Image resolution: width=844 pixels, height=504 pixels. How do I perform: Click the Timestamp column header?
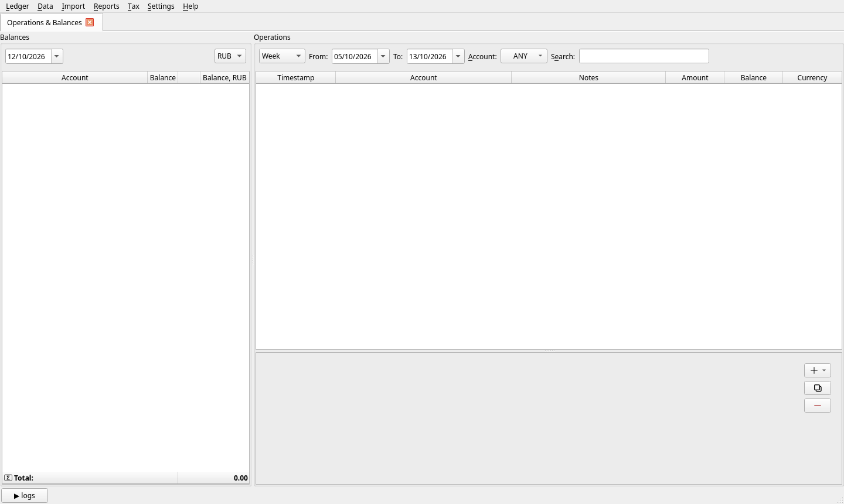click(296, 77)
